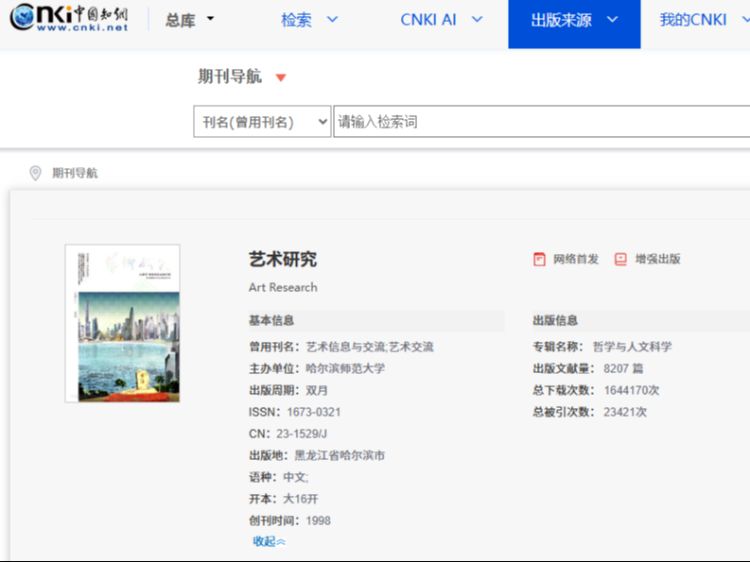
Task: Click the 增强出版 label
Action: click(658, 259)
